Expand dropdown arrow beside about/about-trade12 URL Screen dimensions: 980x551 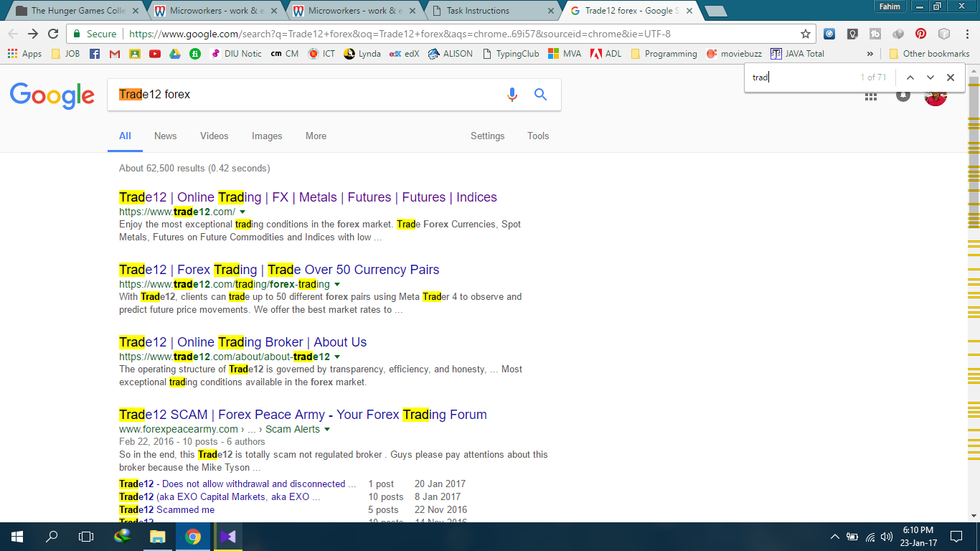click(337, 357)
